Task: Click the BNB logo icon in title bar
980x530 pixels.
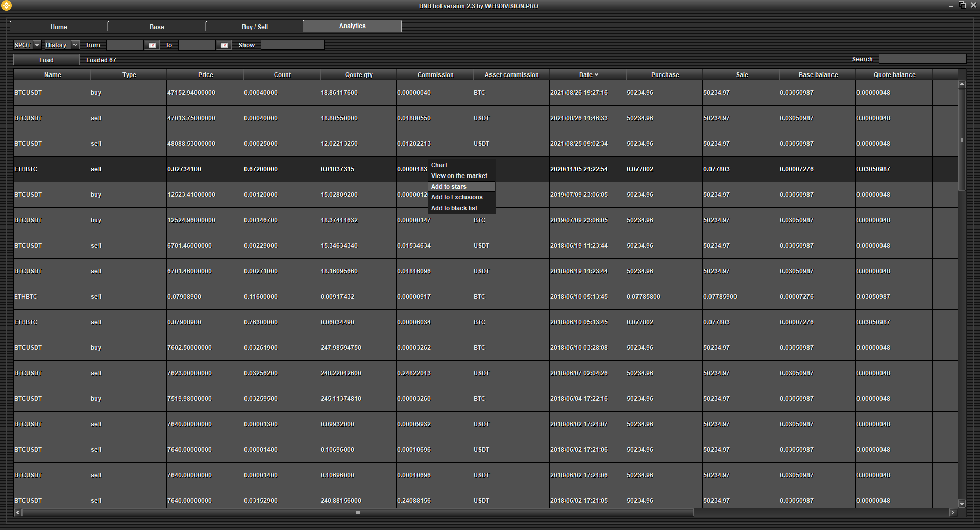Action: tap(6, 6)
